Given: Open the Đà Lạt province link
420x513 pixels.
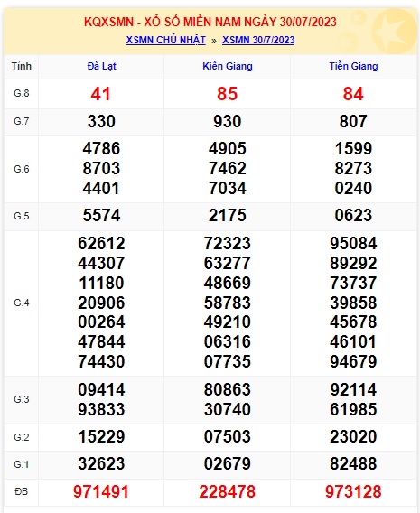Looking at the screenshot, I should (101, 67).
